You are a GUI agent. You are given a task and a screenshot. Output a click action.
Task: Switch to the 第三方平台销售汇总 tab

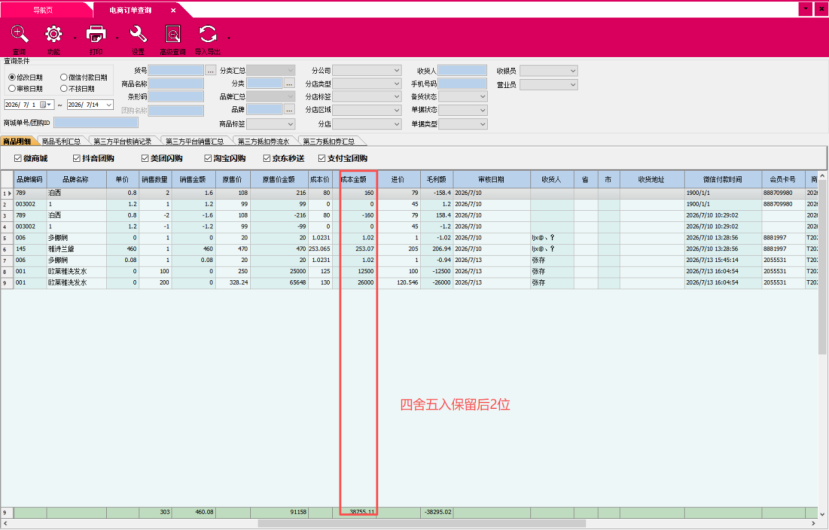click(x=195, y=141)
